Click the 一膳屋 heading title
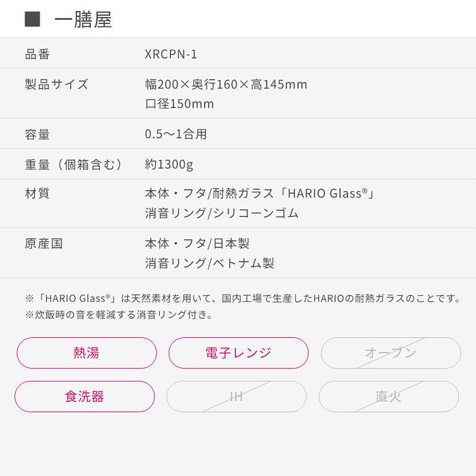 (83, 20)
